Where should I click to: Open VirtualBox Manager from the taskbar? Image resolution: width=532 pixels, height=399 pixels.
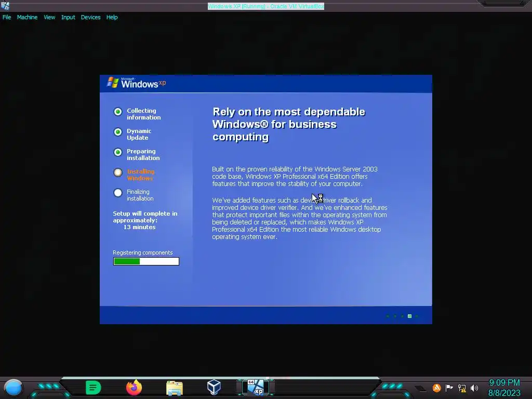point(214,387)
